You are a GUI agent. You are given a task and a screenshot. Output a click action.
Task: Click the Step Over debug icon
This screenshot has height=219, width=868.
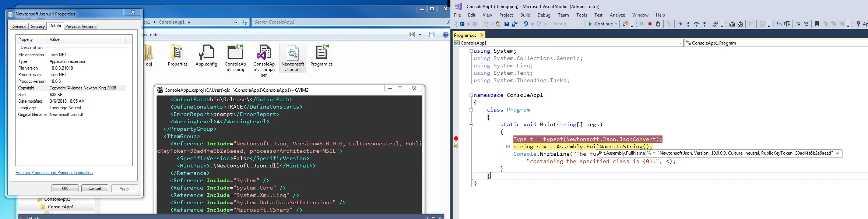click(696, 24)
